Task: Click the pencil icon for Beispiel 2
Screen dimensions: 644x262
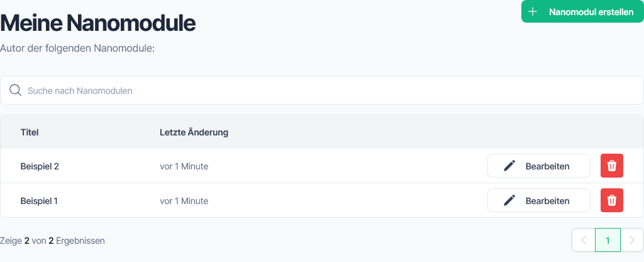Action: coord(510,166)
